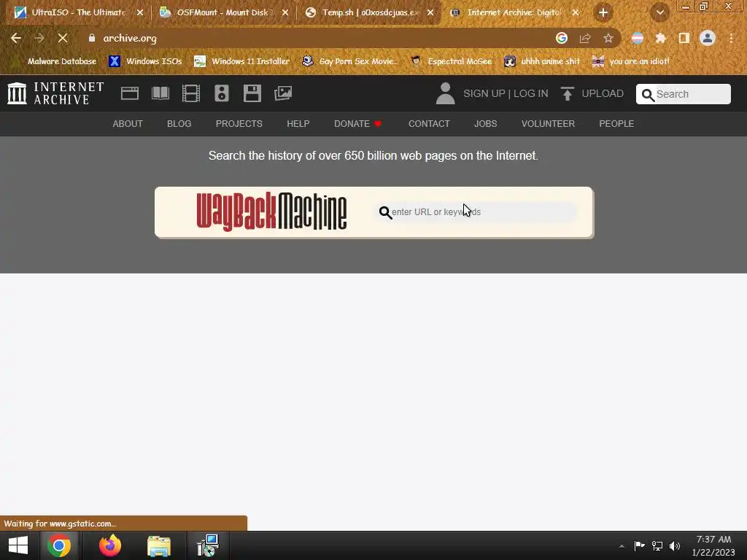Open Chrome extensions puzzle icon
This screenshot has height=560, width=747.
point(661,38)
